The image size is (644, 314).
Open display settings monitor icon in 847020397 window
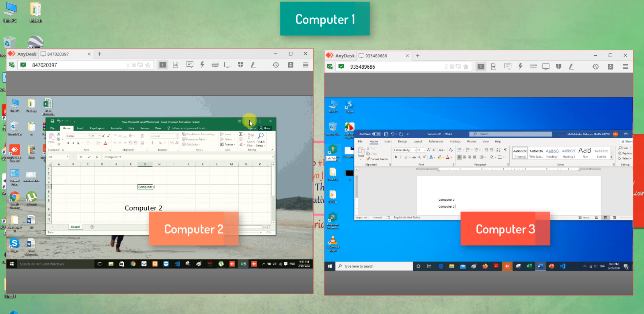[x=228, y=65]
